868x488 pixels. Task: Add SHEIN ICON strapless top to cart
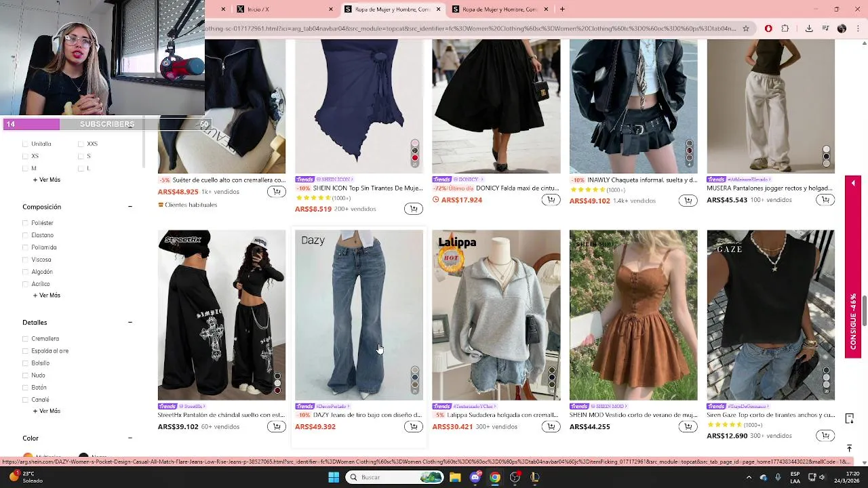point(414,209)
